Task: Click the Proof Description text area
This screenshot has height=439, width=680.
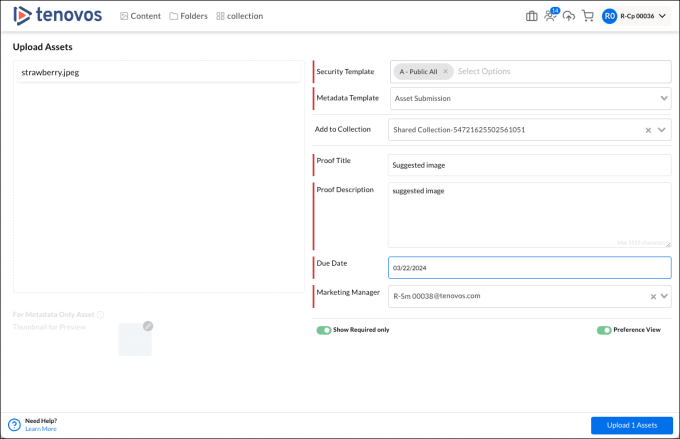Action: click(x=530, y=215)
